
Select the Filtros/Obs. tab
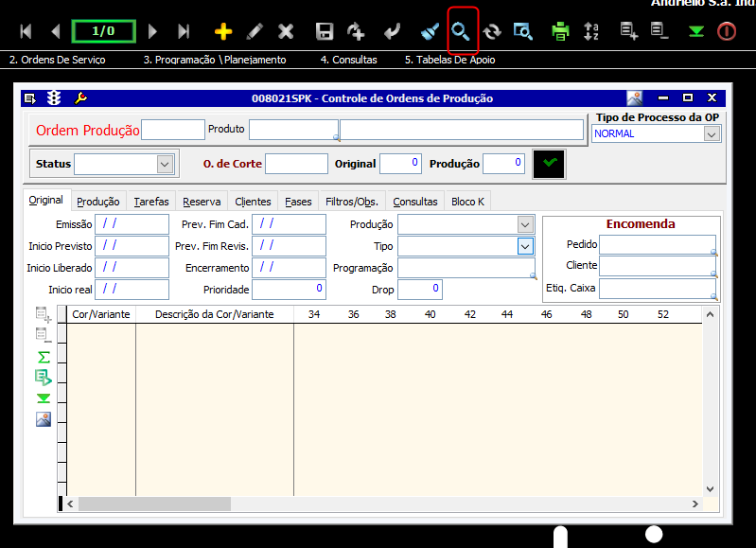tap(352, 202)
